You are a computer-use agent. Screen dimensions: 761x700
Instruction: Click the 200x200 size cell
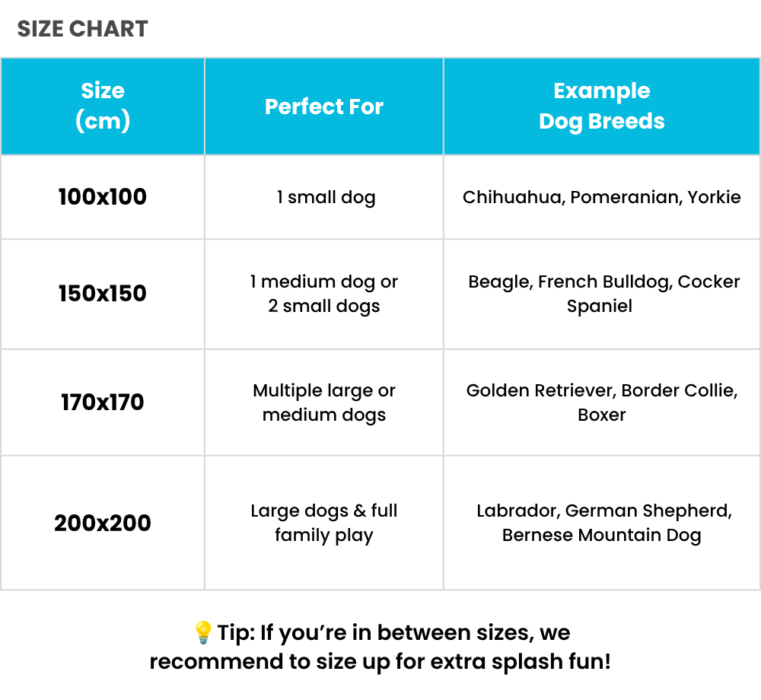pyautogui.click(x=103, y=523)
